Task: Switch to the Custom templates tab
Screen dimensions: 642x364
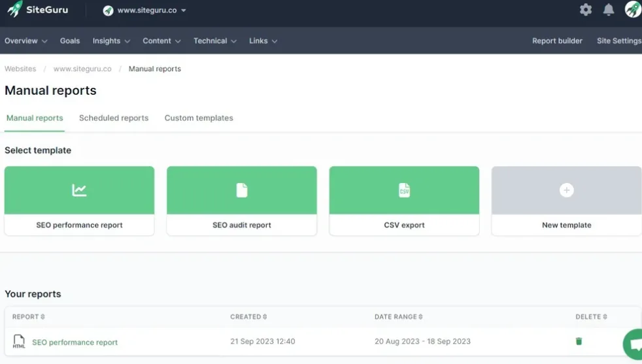Action: [199, 118]
